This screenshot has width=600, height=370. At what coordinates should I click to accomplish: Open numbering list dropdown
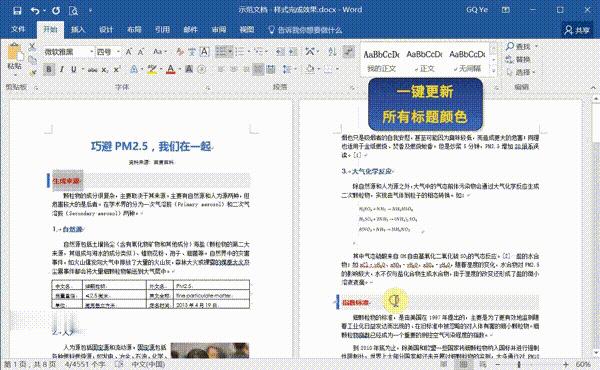click(249, 52)
